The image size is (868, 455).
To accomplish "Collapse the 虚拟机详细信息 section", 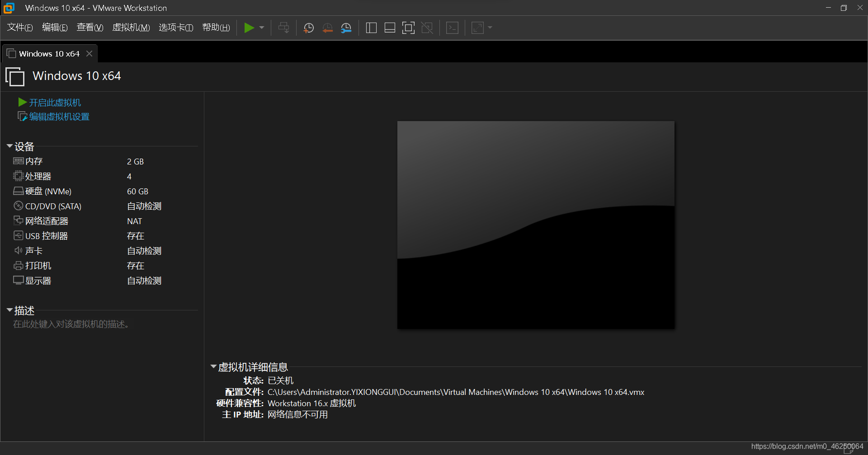I will click(x=213, y=367).
